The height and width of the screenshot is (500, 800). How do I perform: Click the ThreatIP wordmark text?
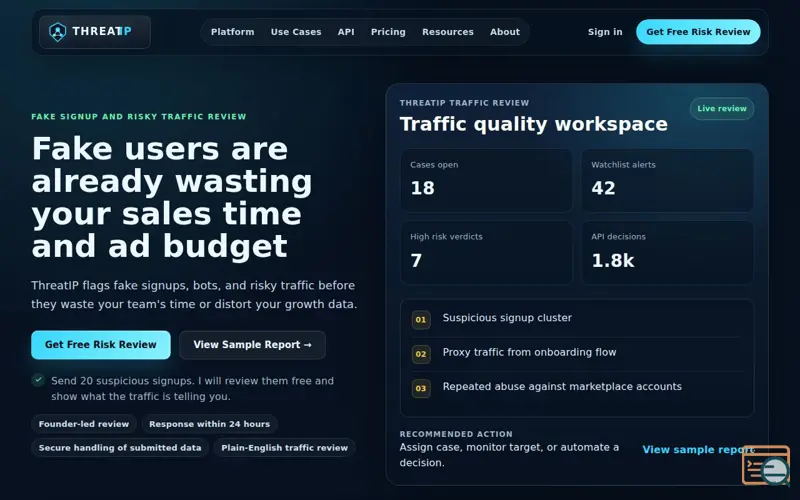coord(102,31)
